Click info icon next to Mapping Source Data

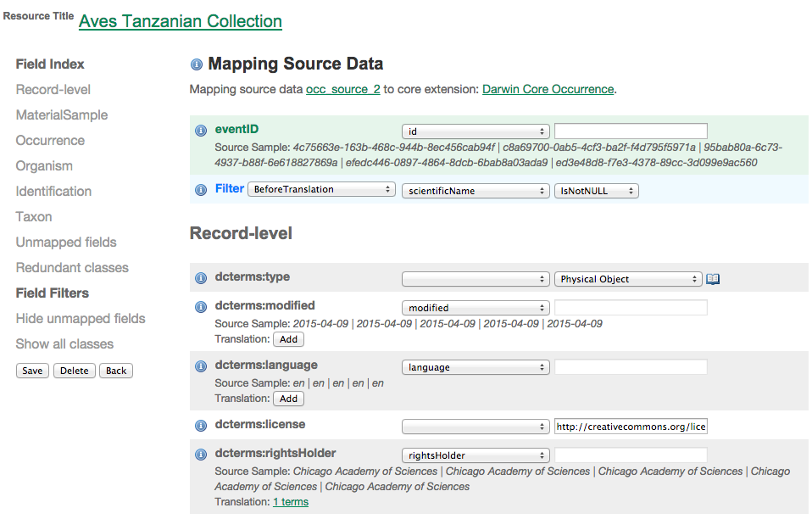(x=197, y=64)
